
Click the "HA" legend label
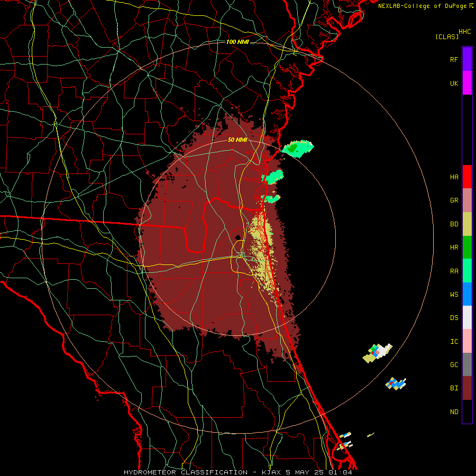pos(454,177)
